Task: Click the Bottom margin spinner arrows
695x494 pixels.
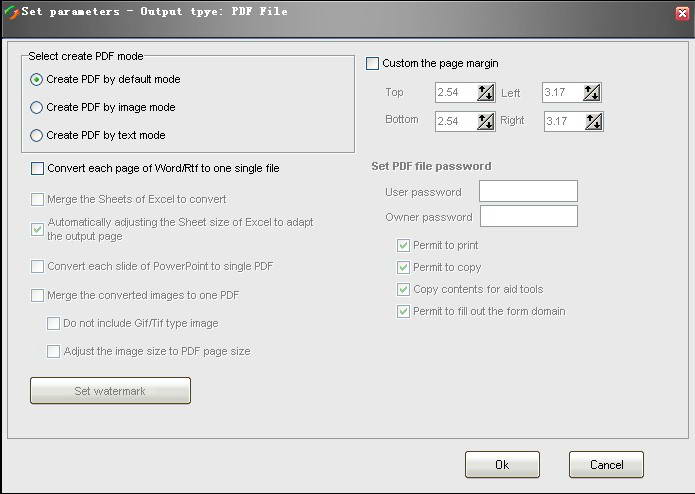Action: tap(486, 121)
